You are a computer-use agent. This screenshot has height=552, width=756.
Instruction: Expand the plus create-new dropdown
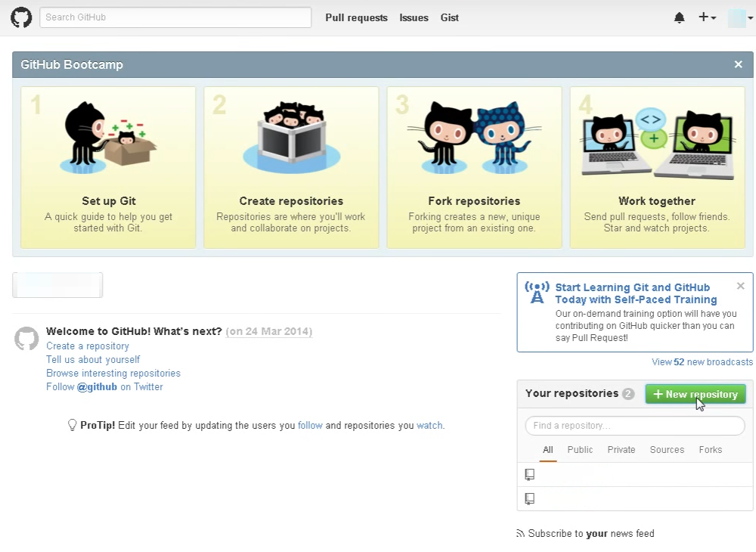[708, 17]
